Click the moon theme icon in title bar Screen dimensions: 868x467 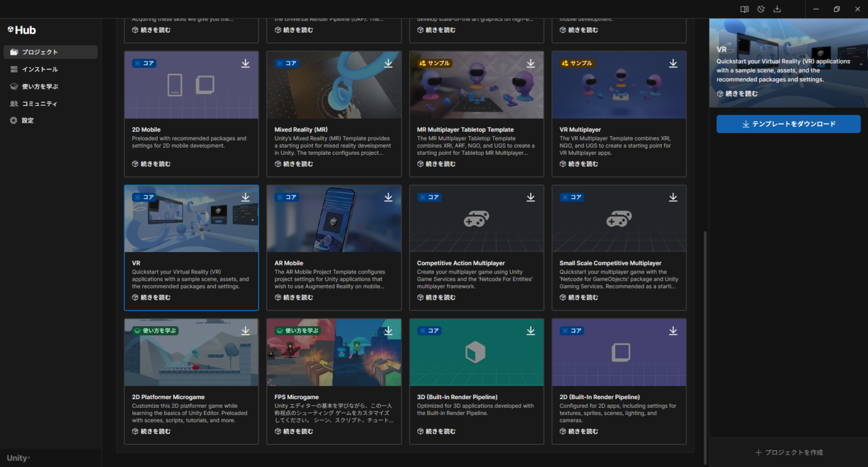761,9
